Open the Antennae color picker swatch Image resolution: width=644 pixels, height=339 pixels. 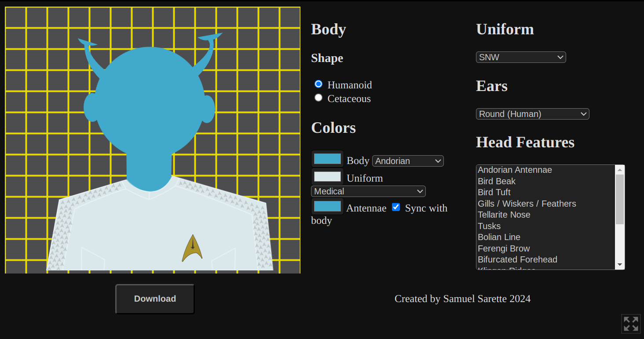327,206
